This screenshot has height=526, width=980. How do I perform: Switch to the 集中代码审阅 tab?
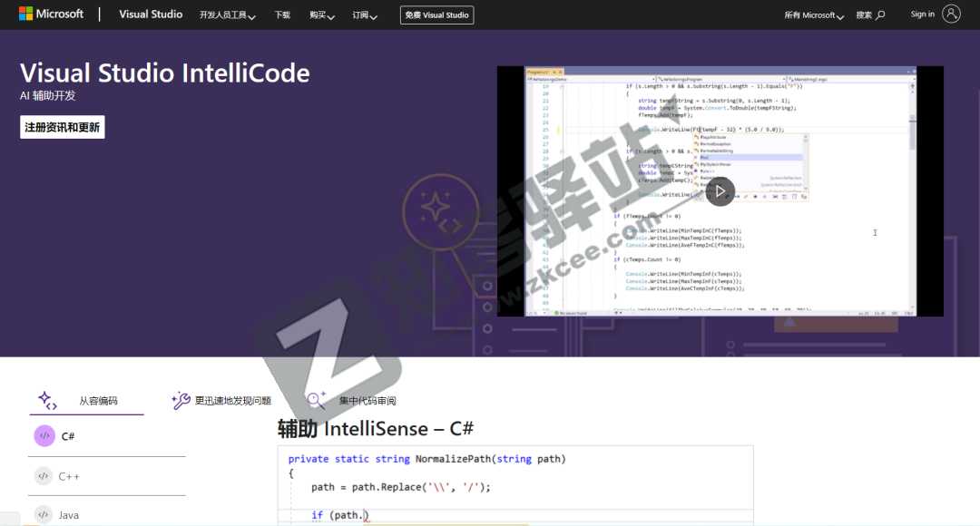(x=369, y=400)
